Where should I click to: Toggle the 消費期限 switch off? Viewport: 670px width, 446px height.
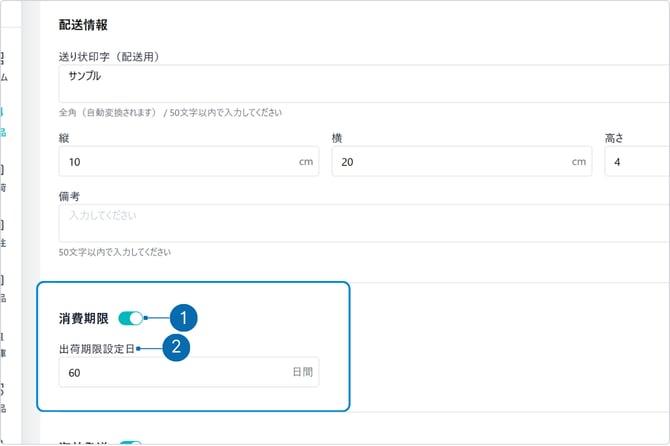pos(131,318)
